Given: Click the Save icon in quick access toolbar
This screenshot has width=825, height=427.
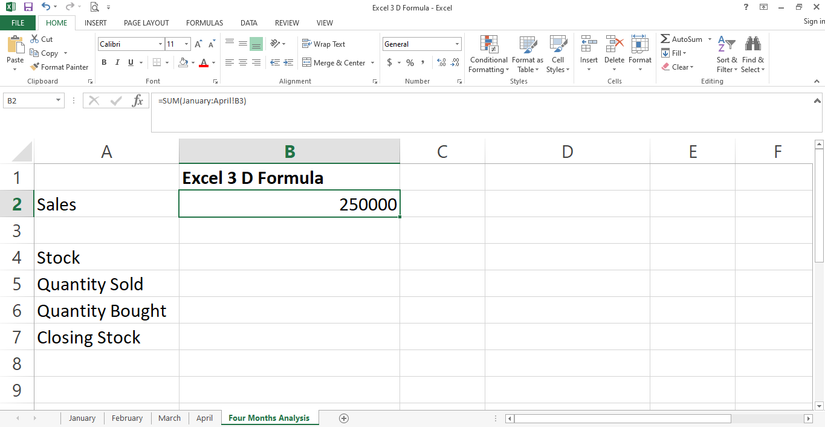Looking at the screenshot, I should click(28, 7).
